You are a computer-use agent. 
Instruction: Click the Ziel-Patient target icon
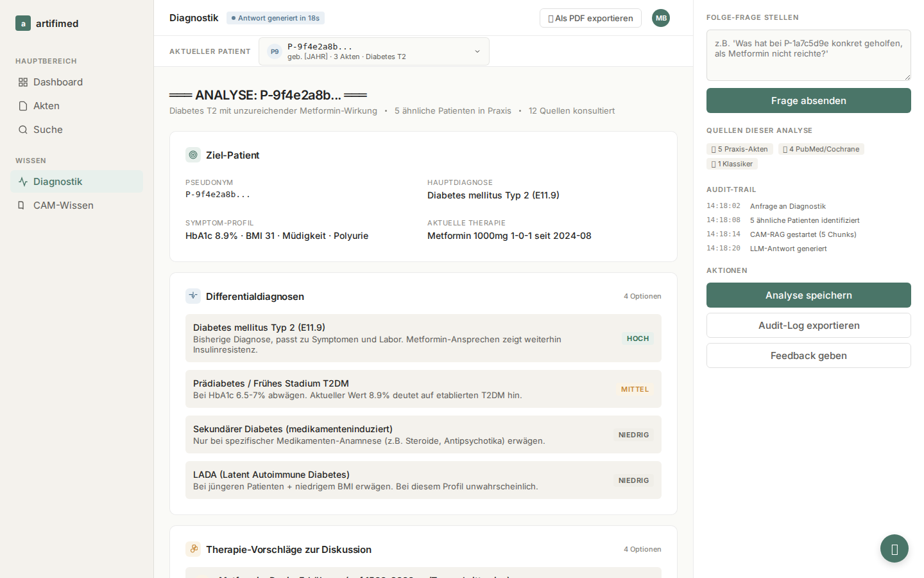tap(193, 155)
